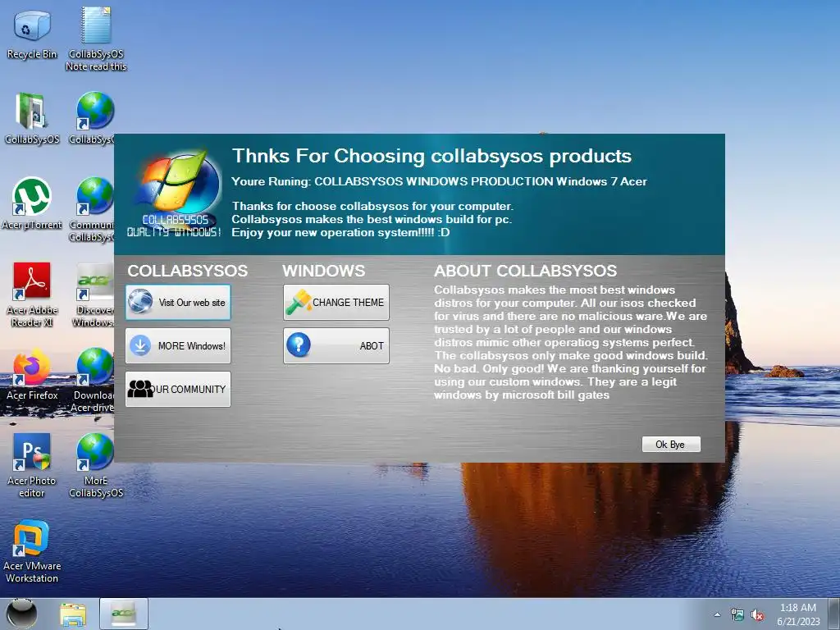Click the Visit Our web site button
This screenshot has height=630, width=840.
click(x=178, y=303)
